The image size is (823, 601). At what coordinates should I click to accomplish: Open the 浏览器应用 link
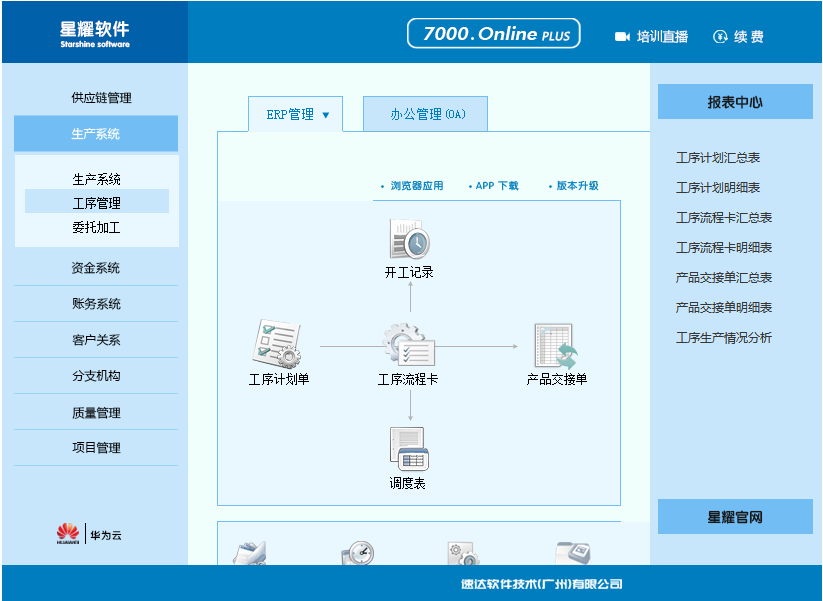(x=417, y=186)
